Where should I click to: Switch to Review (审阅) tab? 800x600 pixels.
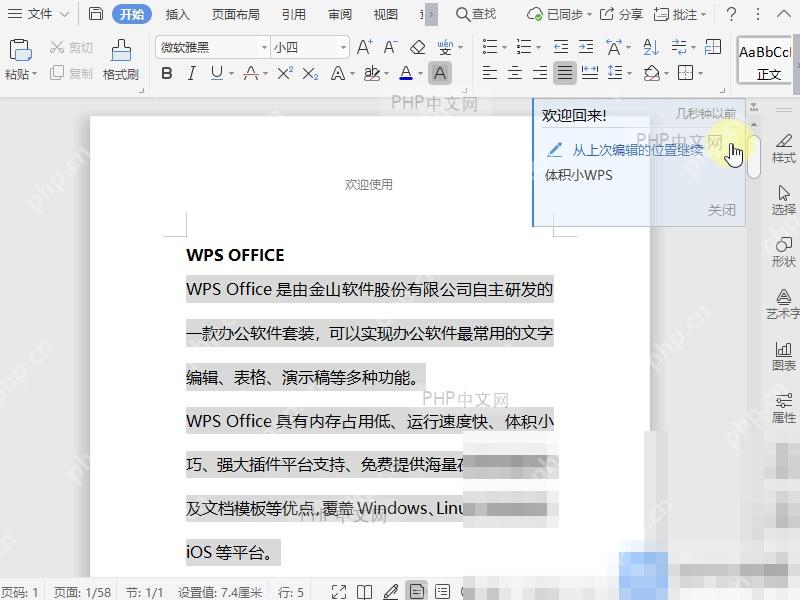pyautogui.click(x=340, y=14)
